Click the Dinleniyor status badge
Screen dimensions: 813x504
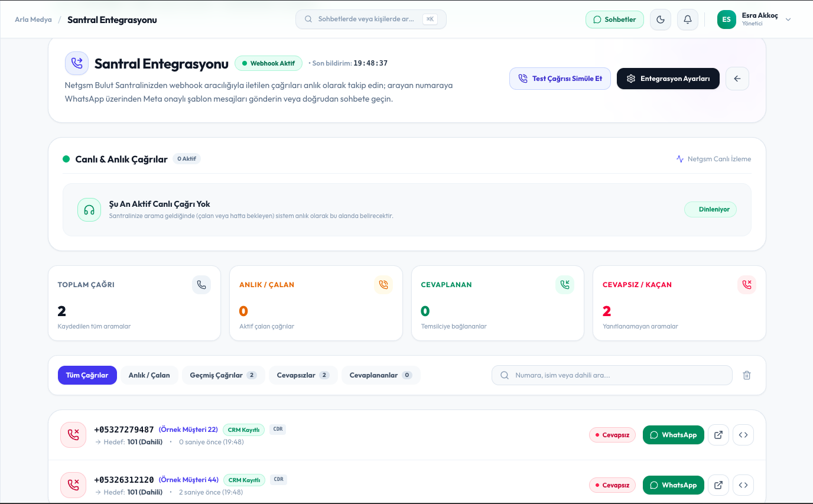pyautogui.click(x=710, y=209)
